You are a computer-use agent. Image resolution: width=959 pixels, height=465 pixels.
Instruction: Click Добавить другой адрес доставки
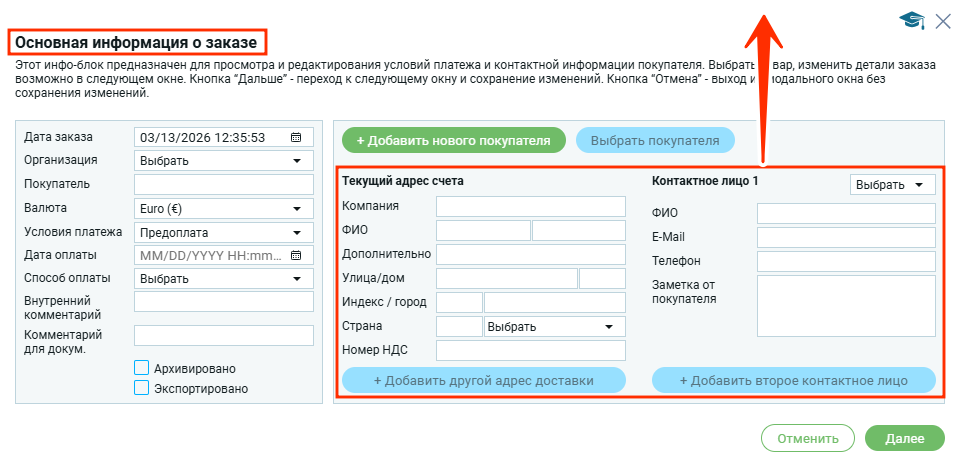pos(483,381)
